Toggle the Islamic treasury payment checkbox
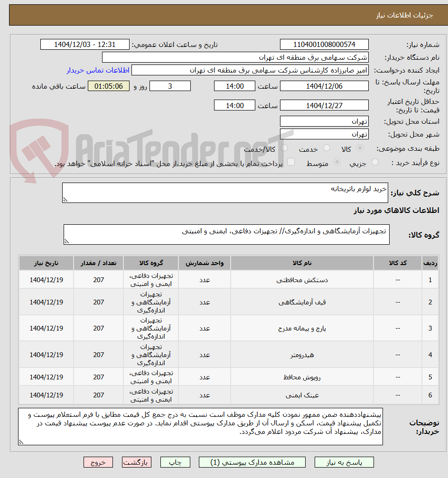448x478 pixels. (x=291, y=162)
